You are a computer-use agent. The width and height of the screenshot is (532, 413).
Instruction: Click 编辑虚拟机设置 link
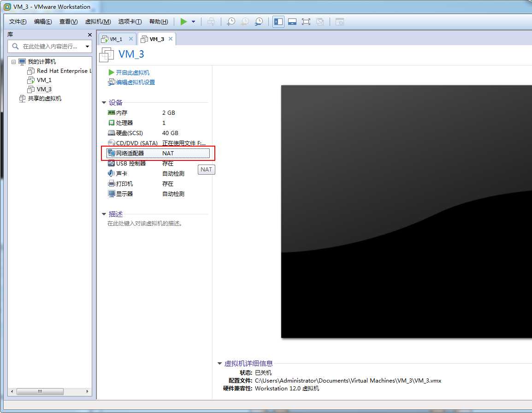[136, 82]
